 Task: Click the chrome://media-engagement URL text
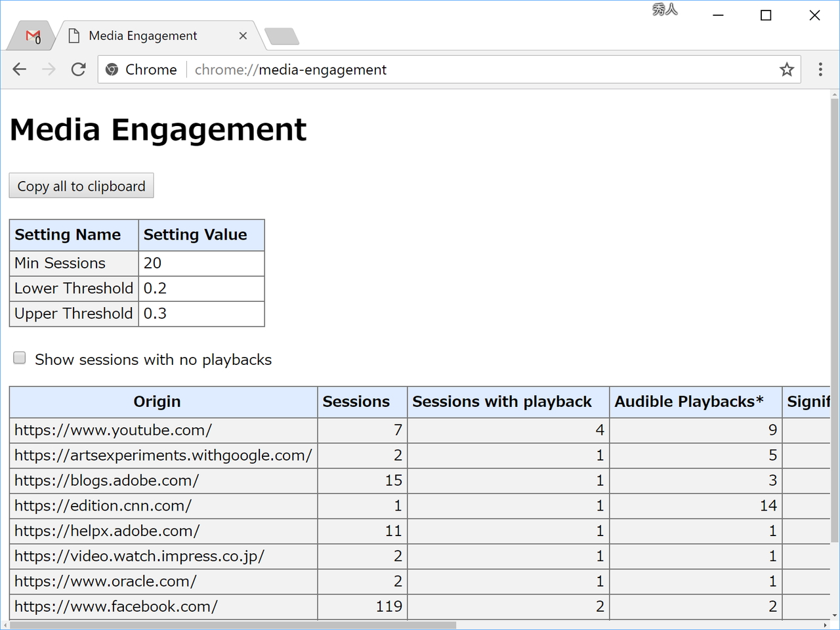coord(291,69)
